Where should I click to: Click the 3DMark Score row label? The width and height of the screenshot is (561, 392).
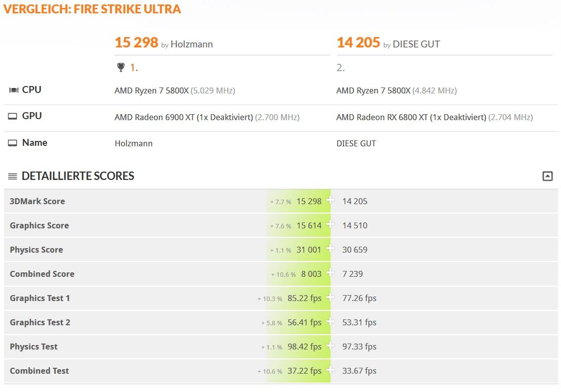click(38, 201)
